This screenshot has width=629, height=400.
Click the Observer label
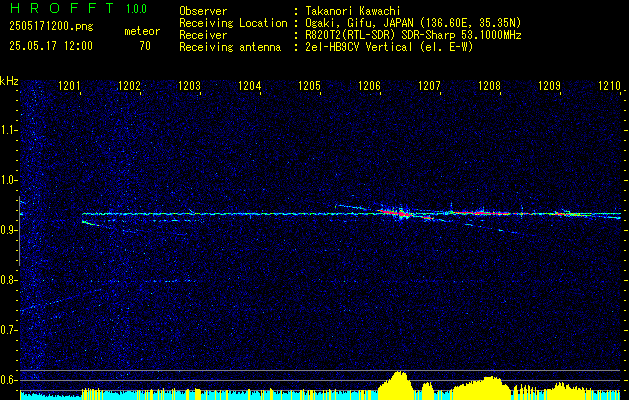(x=203, y=11)
